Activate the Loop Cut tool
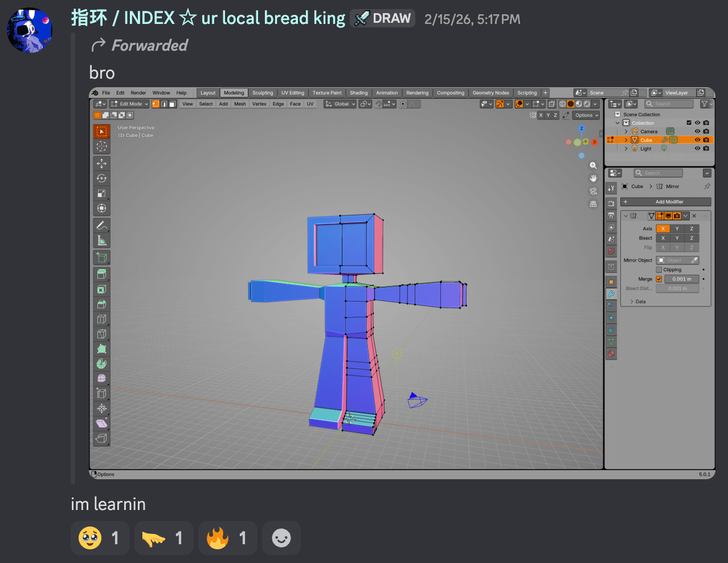 pos(101,319)
